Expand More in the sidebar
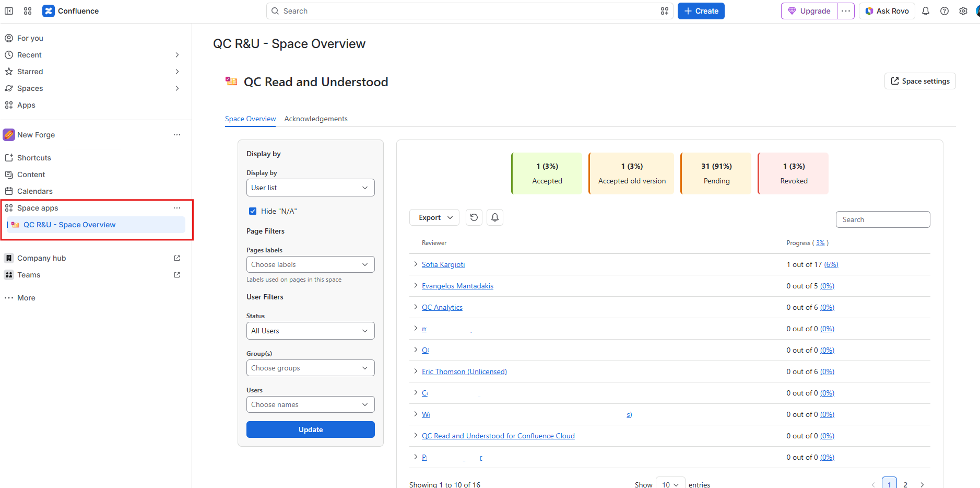980x488 pixels. tap(26, 298)
